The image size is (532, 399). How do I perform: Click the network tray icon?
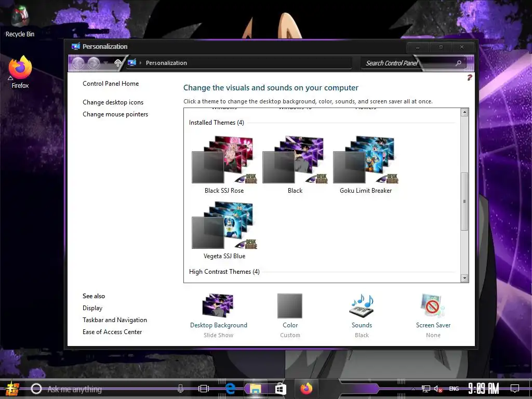point(426,389)
